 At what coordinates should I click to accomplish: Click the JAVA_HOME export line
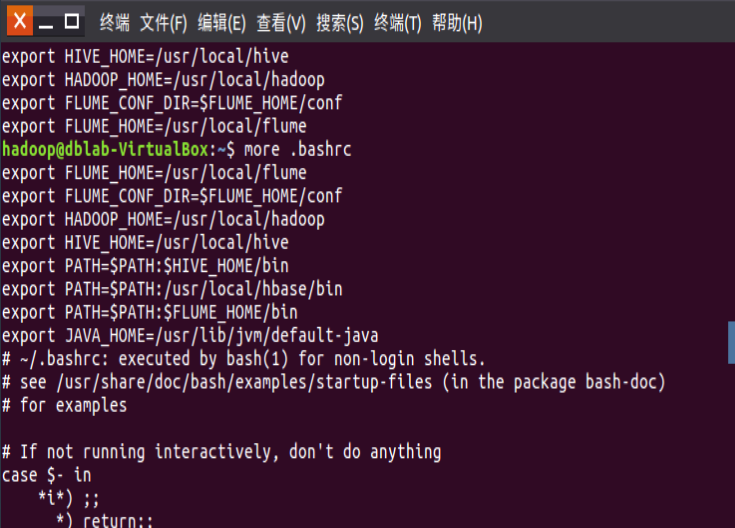[190, 336]
